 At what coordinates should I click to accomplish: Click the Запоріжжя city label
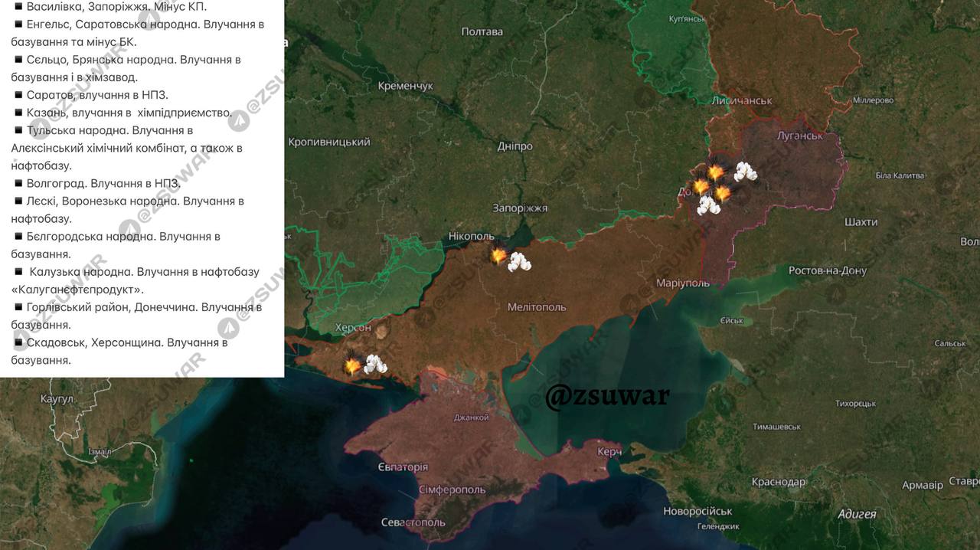(x=521, y=208)
